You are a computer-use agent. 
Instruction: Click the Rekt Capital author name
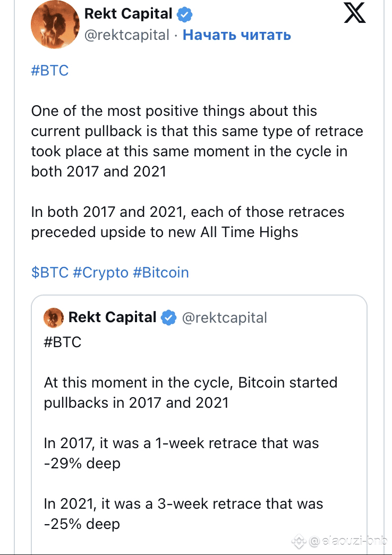click(x=128, y=14)
